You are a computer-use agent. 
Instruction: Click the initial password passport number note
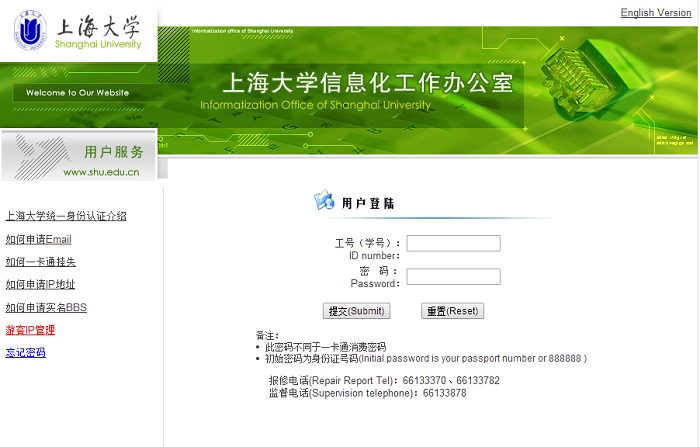pyautogui.click(x=425, y=359)
